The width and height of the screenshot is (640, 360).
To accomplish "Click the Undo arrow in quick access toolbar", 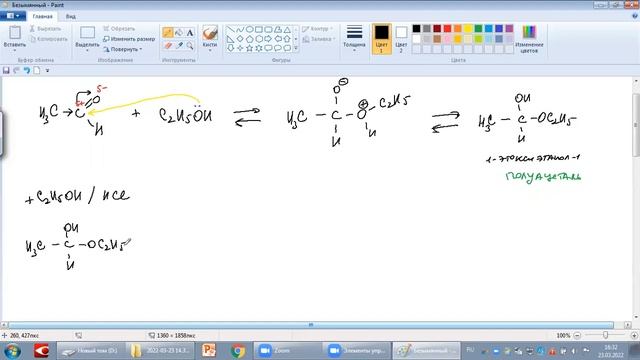I will (x=27, y=70).
